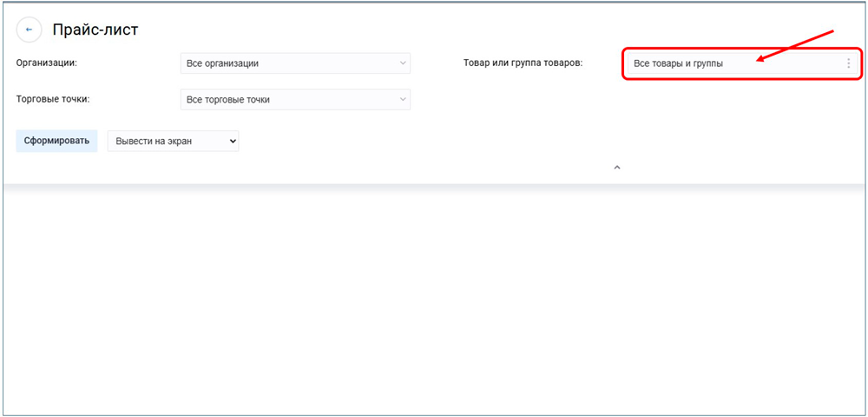The width and height of the screenshot is (868, 417).
Task: Click the Товар или группа товаров label
Action: (x=523, y=63)
